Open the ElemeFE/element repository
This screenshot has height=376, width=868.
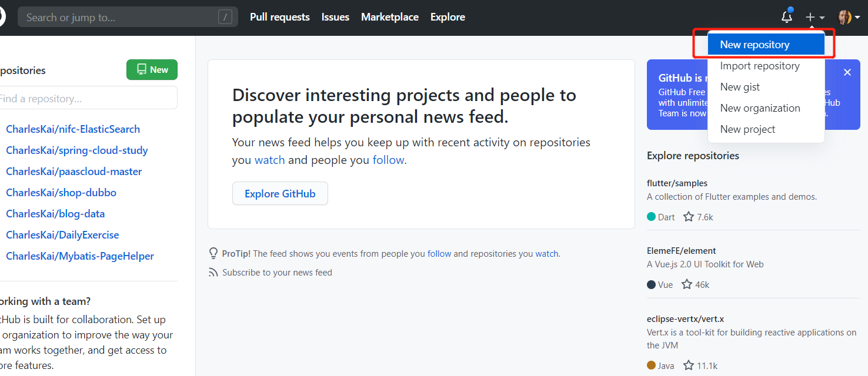(x=681, y=251)
